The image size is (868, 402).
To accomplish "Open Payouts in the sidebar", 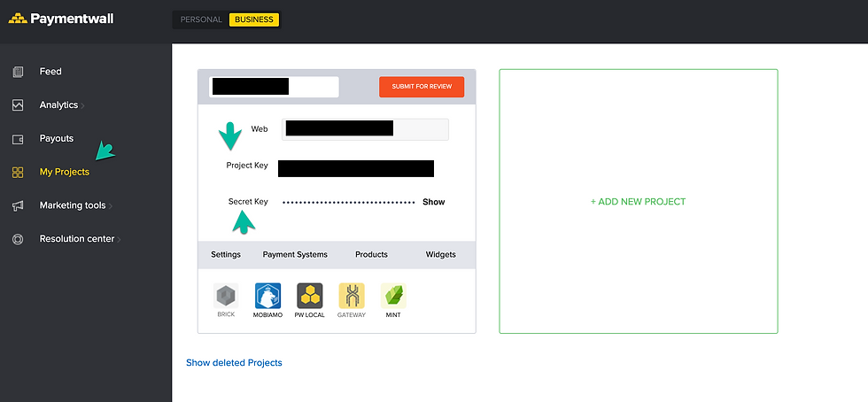I will 57,138.
